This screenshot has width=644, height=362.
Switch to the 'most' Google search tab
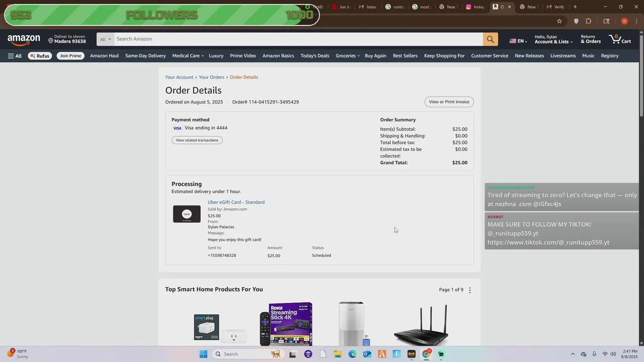coord(422,7)
